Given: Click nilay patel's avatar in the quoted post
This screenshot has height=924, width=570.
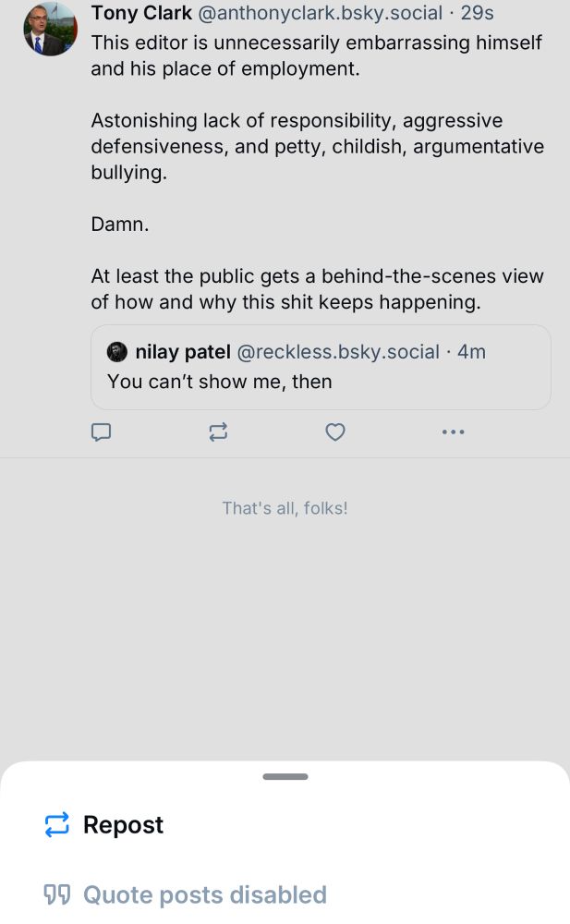Looking at the screenshot, I should [117, 352].
